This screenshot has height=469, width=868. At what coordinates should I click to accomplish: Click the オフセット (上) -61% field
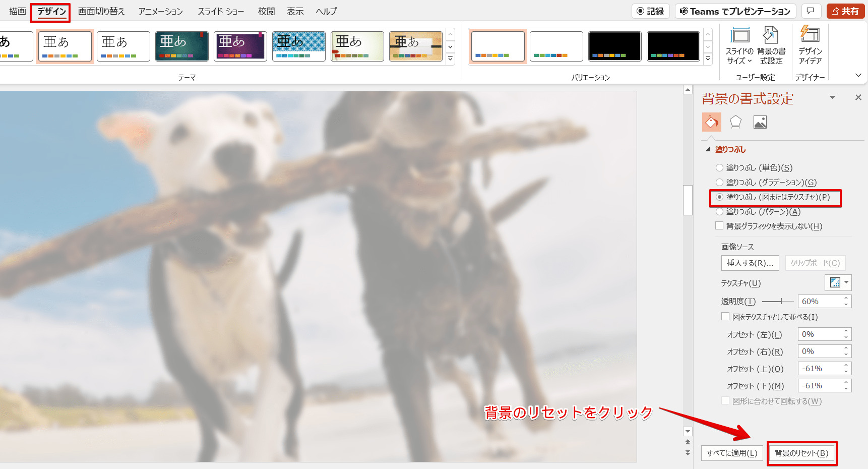(820, 369)
